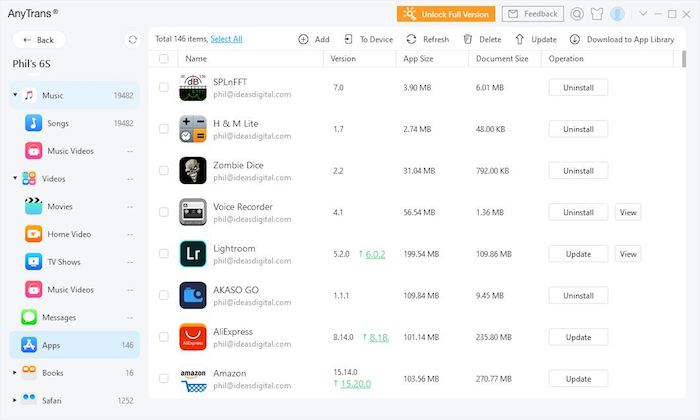This screenshot has width=700, height=420.
Task: Select Apps category in sidebar
Action: 75,345
